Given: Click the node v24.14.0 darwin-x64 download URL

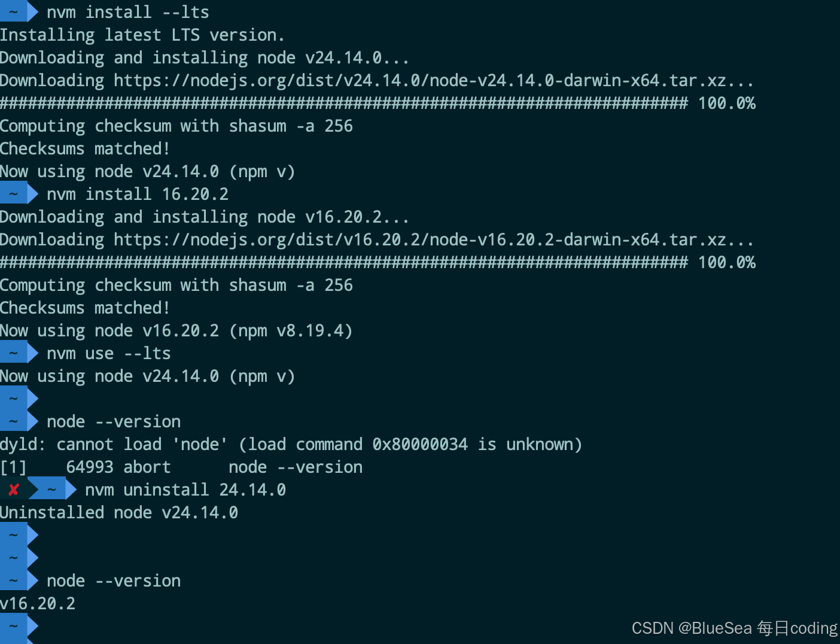Looking at the screenshot, I should (419, 81).
